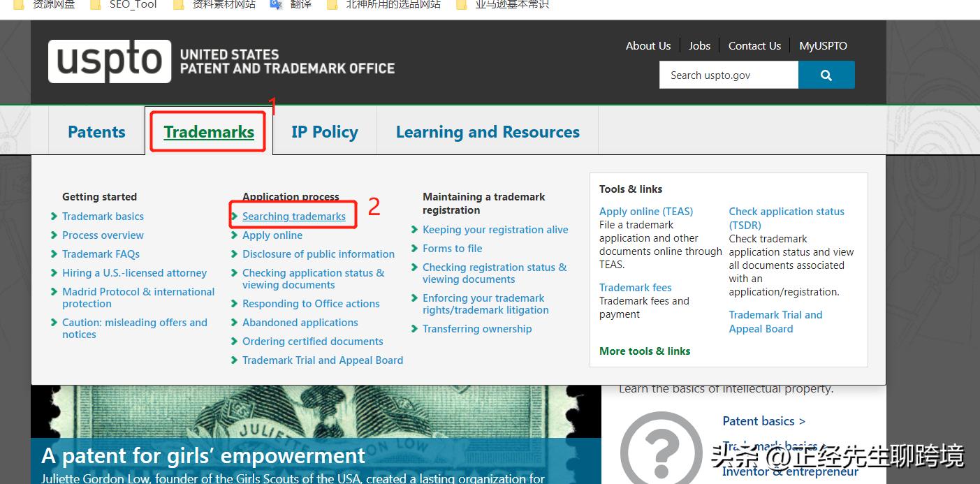
Task: Expand Learning and Resources menu
Action: pyautogui.click(x=488, y=132)
